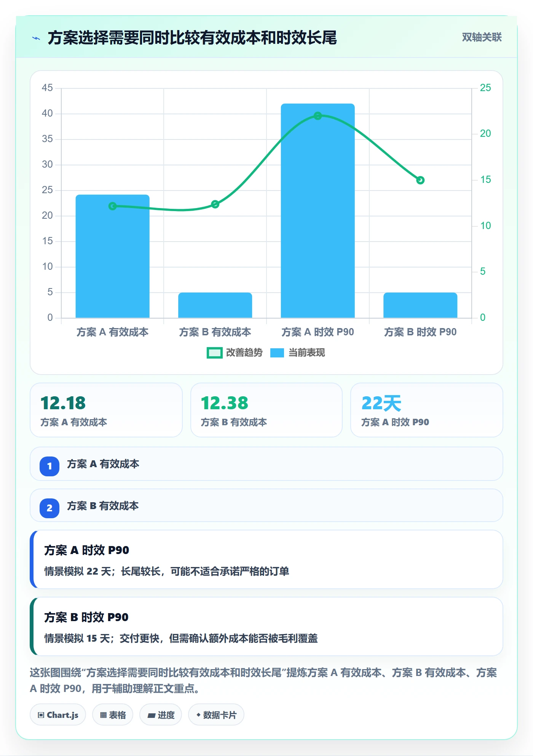Click the lightning icon beside the title

[36, 38]
